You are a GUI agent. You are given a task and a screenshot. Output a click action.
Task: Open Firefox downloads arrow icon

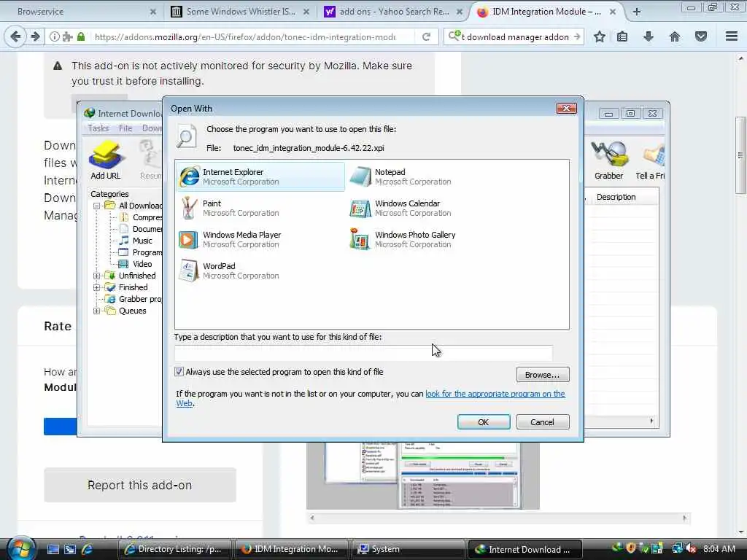pyautogui.click(x=649, y=36)
